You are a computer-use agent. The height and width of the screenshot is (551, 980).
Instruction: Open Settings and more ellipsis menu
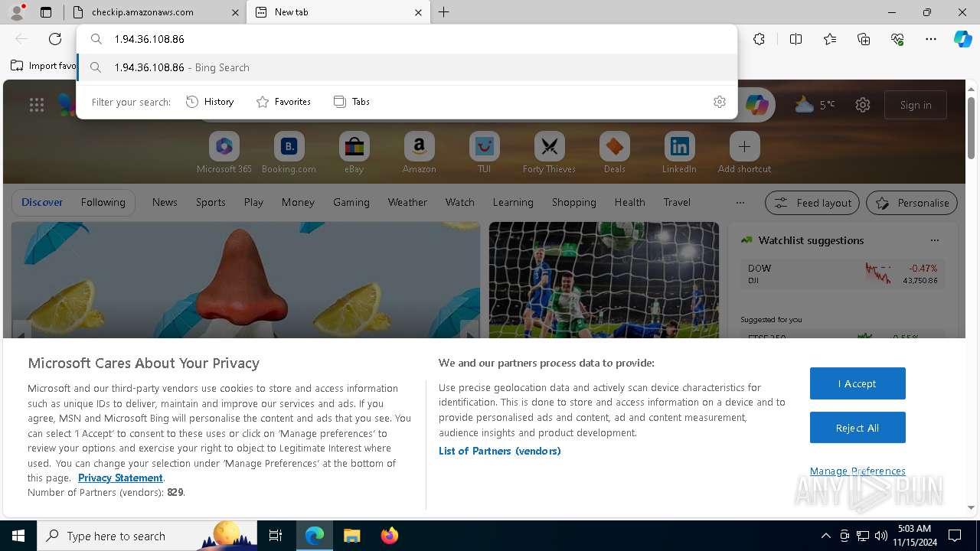(931, 39)
